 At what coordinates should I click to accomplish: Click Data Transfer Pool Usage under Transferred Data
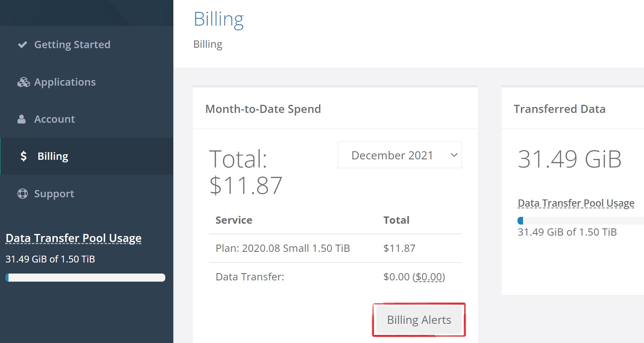[576, 203]
